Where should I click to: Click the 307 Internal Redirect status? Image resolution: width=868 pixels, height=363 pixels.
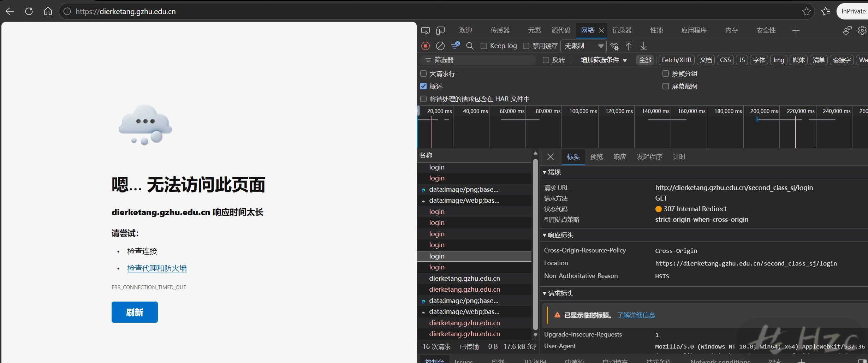coord(691,209)
